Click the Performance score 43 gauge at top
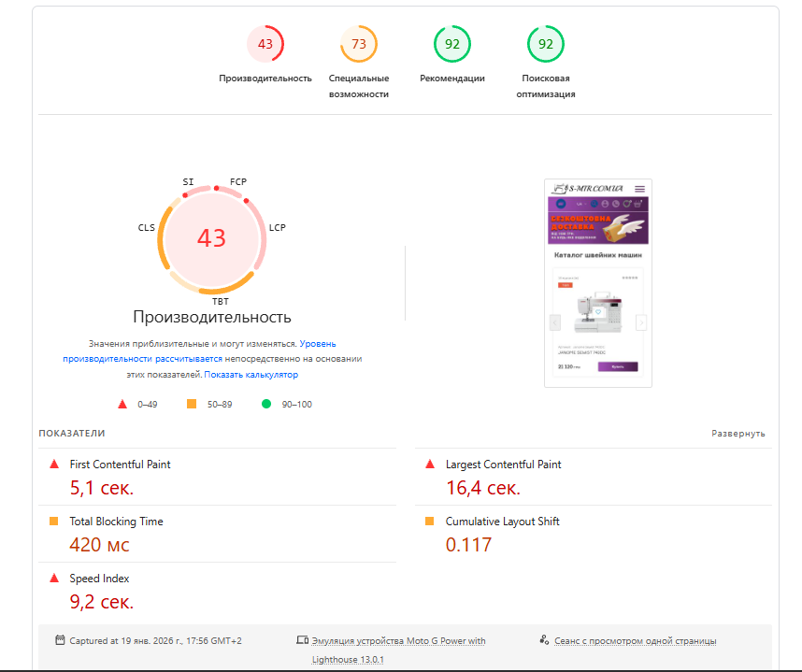The image size is (802, 672). click(x=265, y=44)
